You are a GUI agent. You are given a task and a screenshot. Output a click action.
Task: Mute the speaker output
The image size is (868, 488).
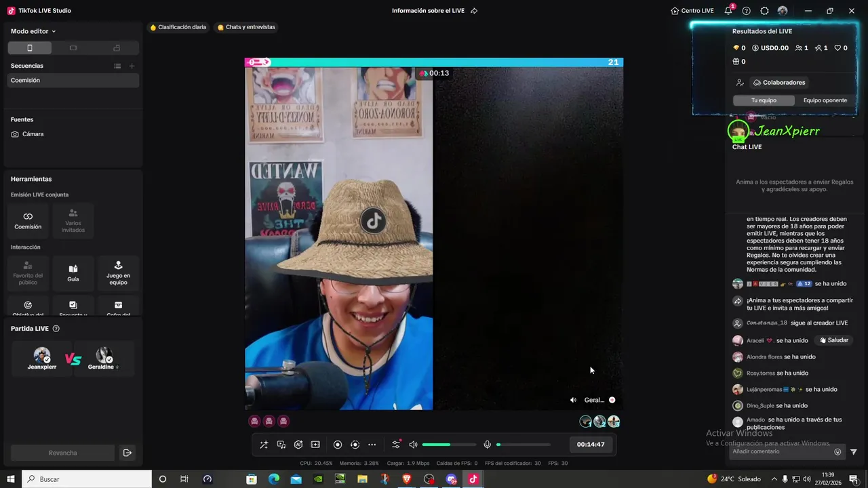[413, 445]
